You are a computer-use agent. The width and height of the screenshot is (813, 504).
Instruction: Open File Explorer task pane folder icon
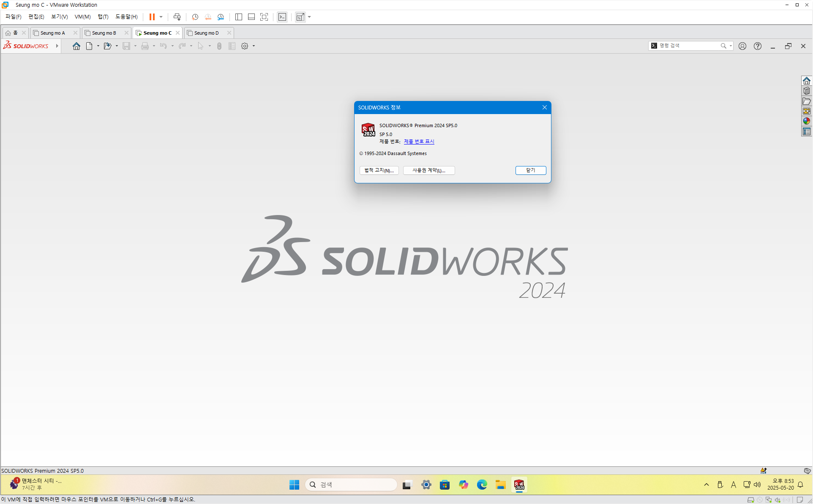pos(807,101)
